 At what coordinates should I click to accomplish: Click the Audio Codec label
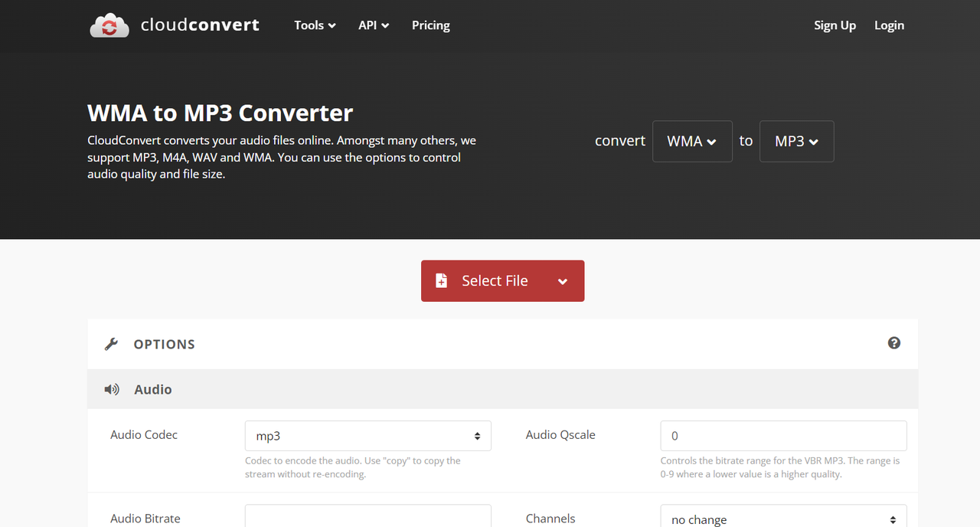click(144, 434)
